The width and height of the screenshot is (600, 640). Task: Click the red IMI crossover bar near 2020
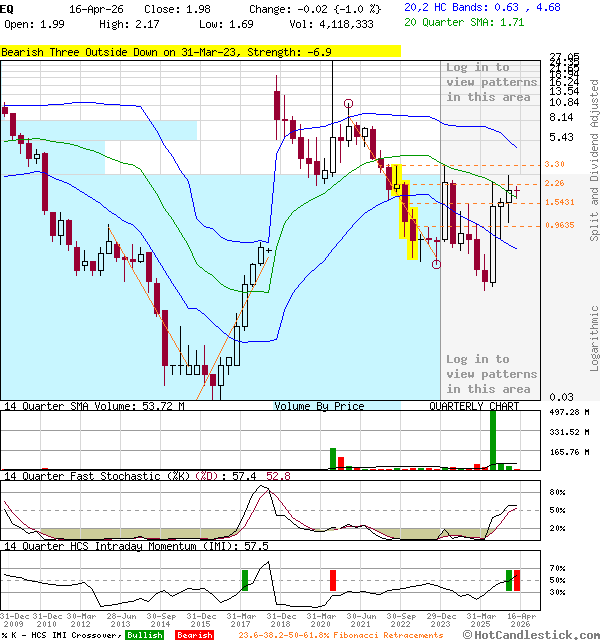click(333, 580)
